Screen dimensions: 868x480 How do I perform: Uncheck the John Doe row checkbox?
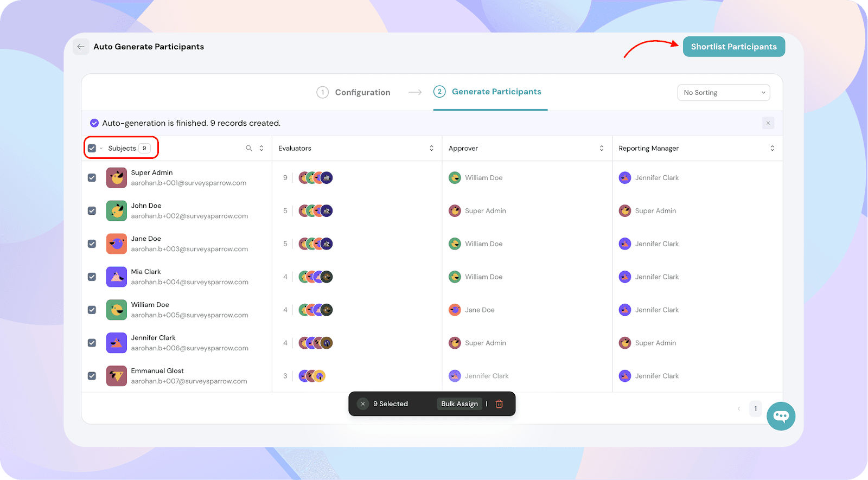[92, 211]
